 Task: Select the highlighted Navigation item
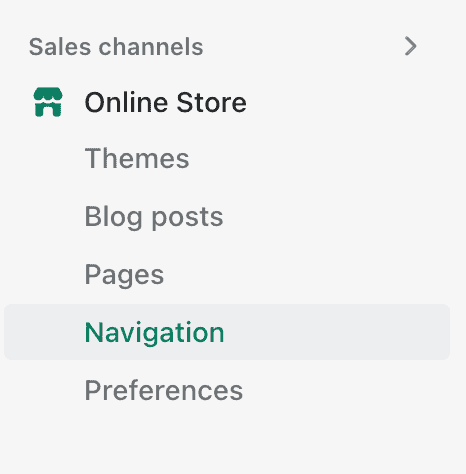(227, 332)
